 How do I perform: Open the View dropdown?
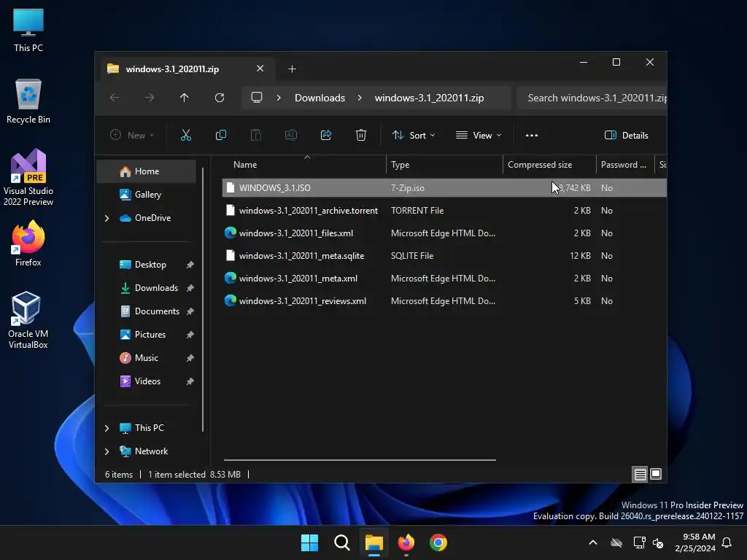point(479,135)
